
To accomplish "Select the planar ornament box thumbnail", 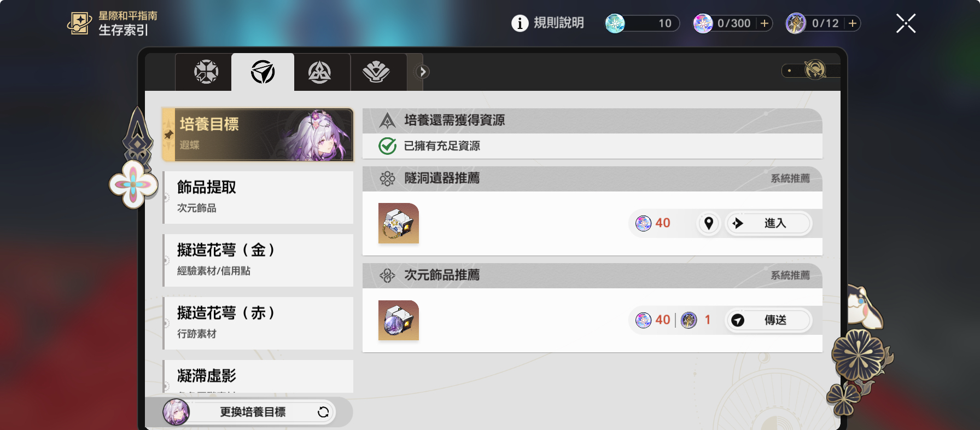I will click(x=399, y=320).
